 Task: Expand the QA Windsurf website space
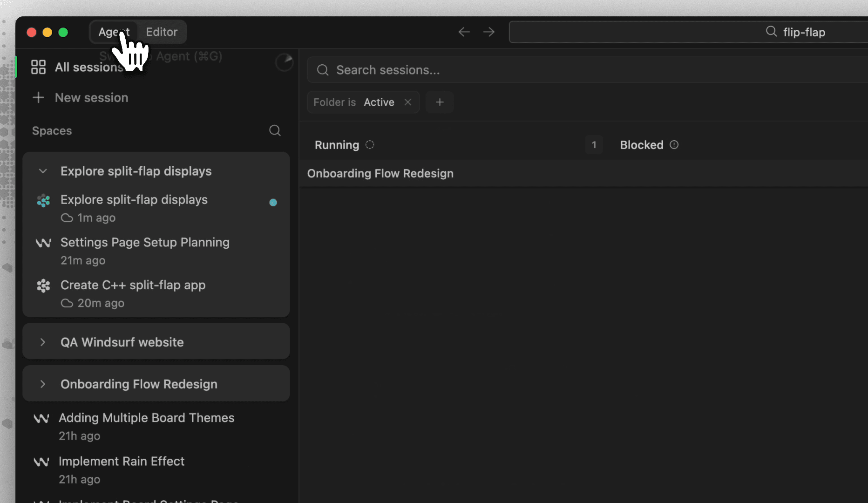tap(43, 342)
